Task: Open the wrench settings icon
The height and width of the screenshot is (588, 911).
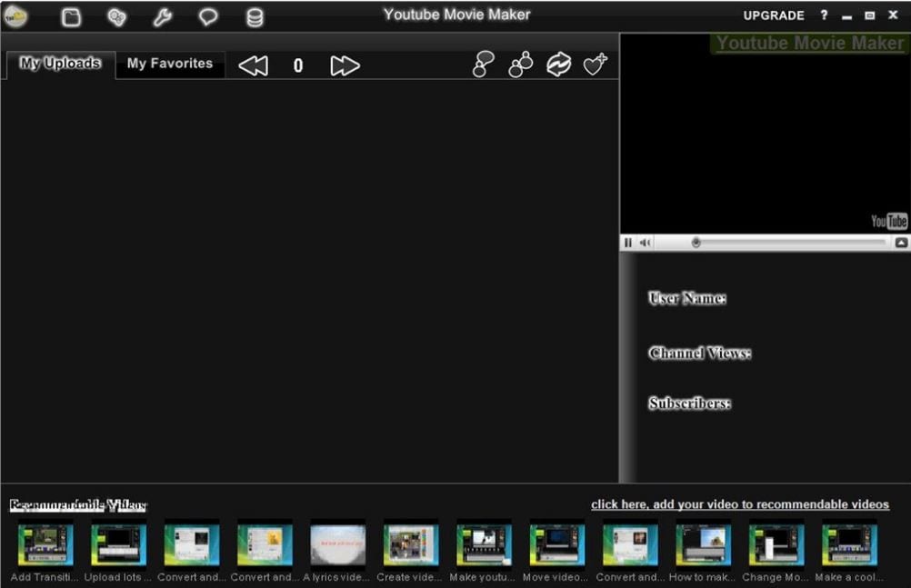Action: (x=162, y=17)
